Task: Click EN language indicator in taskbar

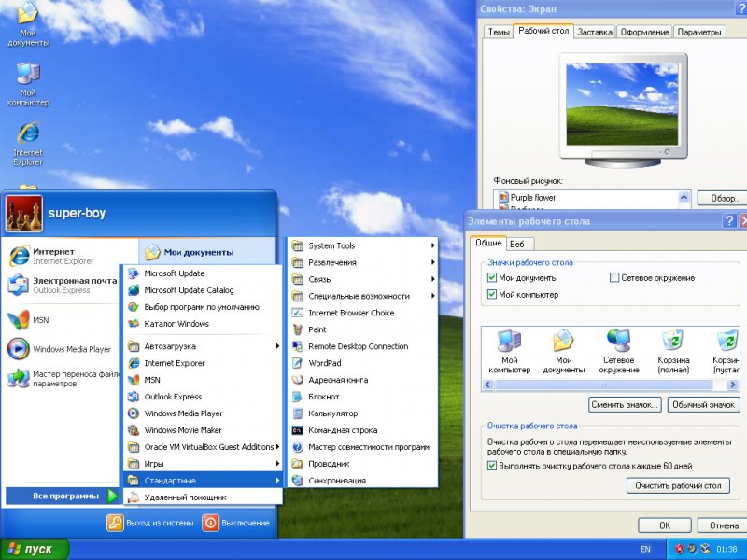Action: pos(645,549)
